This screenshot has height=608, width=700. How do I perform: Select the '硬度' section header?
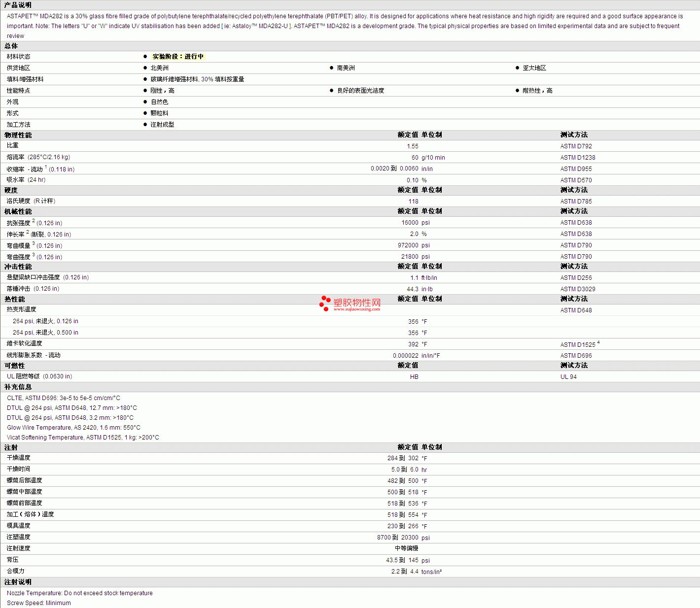(x=11, y=190)
